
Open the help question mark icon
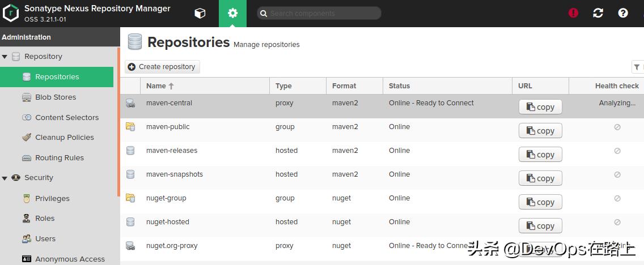coord(622,13)
